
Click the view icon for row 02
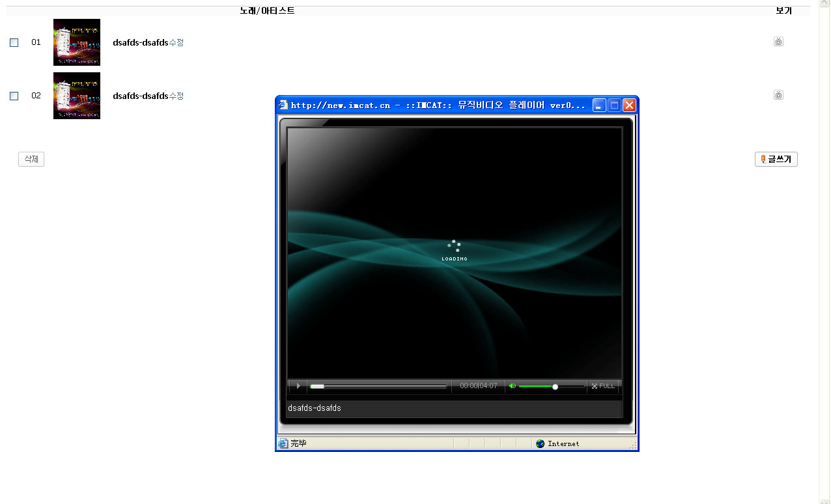[x=778, y=95]
